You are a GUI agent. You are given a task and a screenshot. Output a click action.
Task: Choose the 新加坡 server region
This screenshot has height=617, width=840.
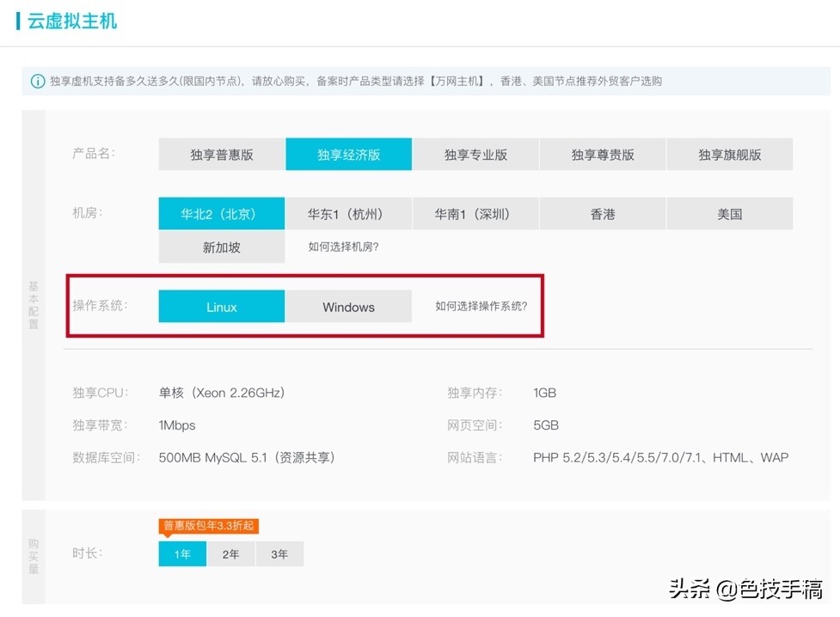point(221,247)
